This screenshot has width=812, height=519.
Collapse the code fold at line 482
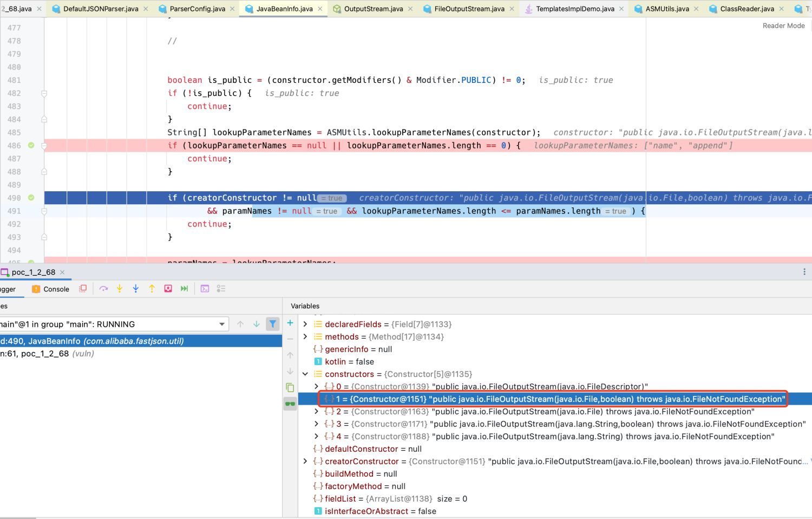pos(44,93)
